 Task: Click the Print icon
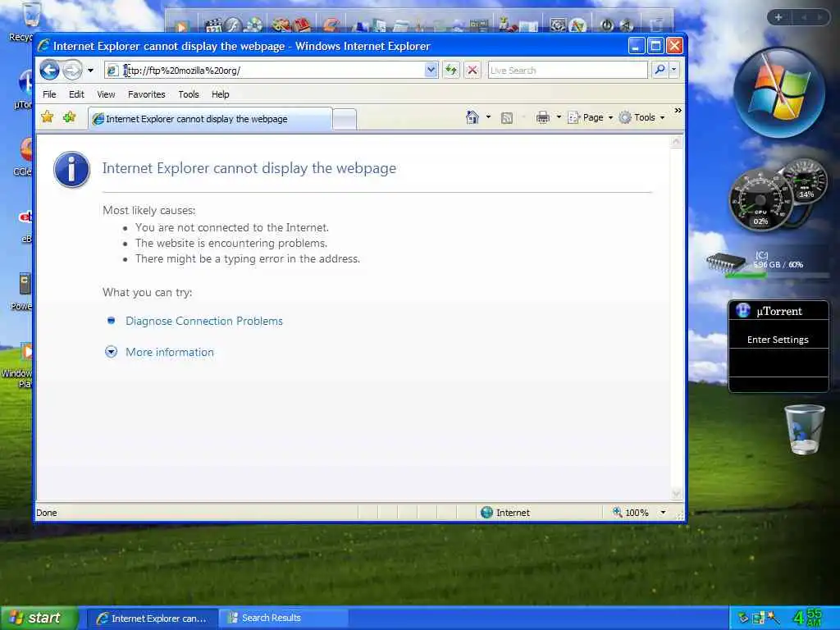(543, 117)
